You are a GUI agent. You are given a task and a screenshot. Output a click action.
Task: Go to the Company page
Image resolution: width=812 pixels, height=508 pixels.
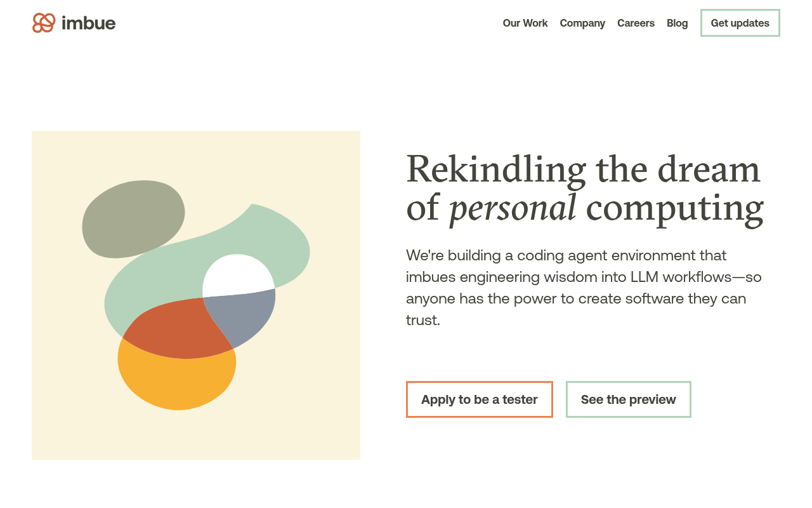pos(582,23)
